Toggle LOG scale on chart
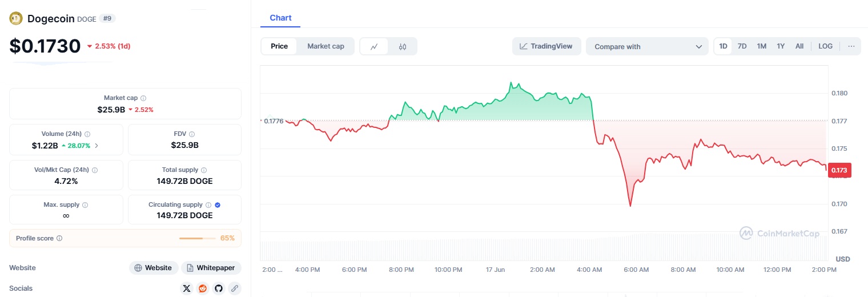868x297 pixels. point(825,46)
